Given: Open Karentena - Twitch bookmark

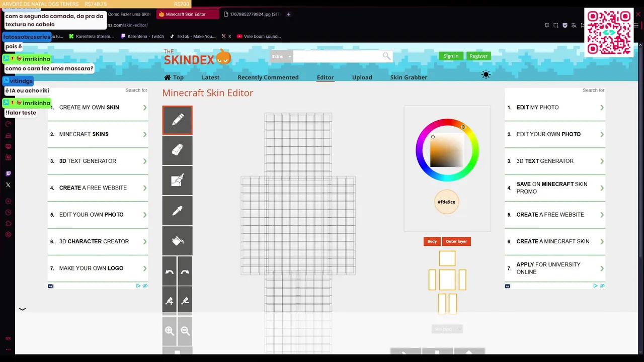Looking at the screenshot, I should [x=142, y=36].
